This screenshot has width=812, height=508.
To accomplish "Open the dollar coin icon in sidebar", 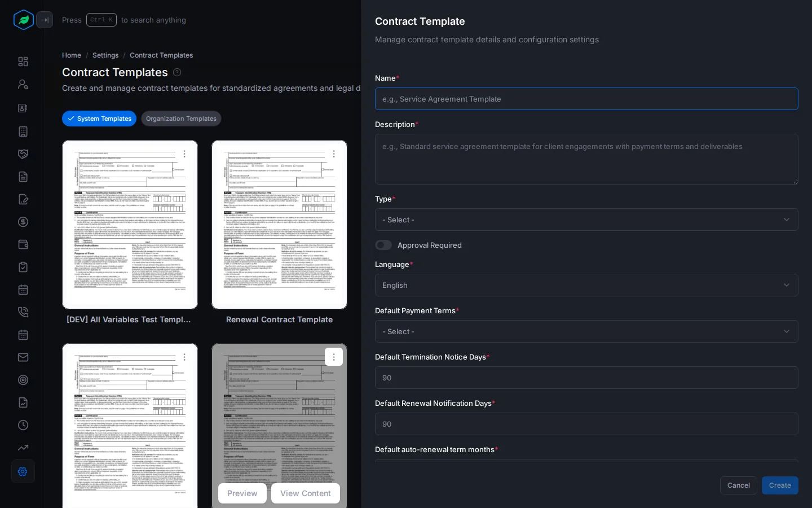I will (23, 222).
